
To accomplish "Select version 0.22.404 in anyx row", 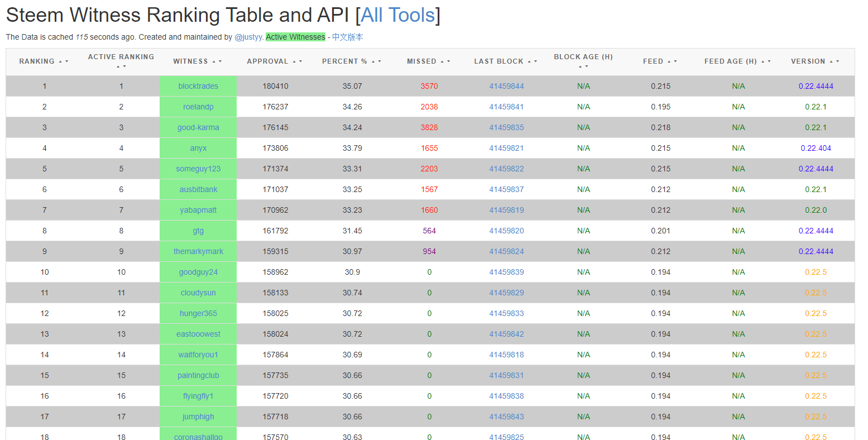I will coord(816,148).
